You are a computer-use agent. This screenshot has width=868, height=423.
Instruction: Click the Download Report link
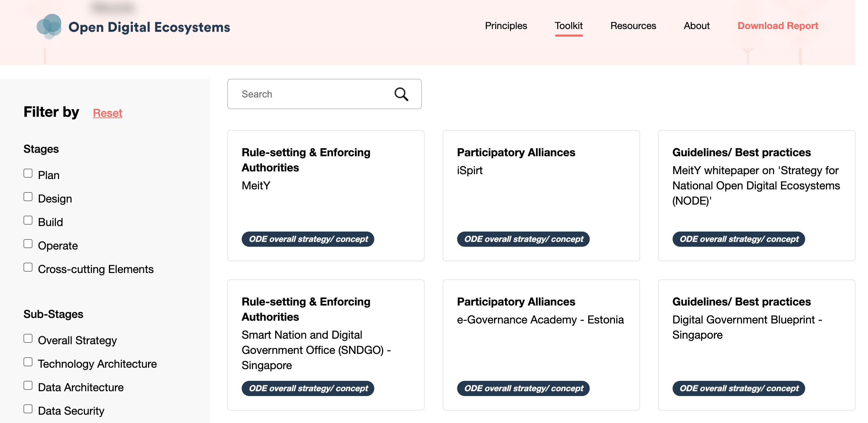778,26
